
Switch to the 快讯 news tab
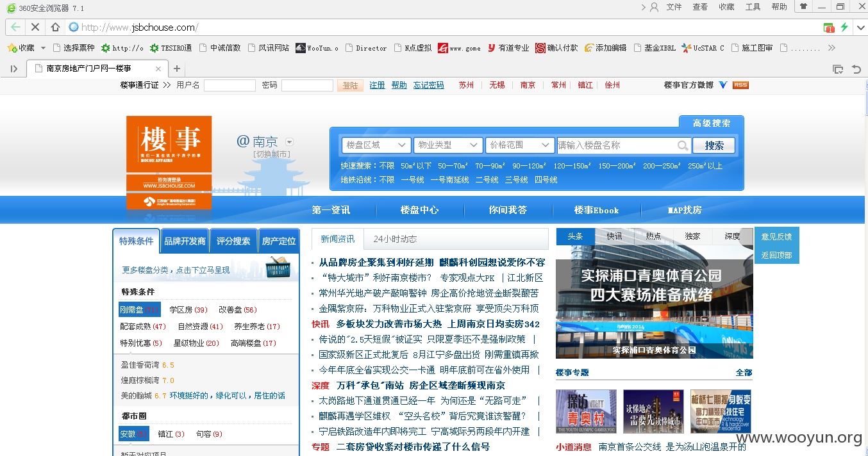614,236
